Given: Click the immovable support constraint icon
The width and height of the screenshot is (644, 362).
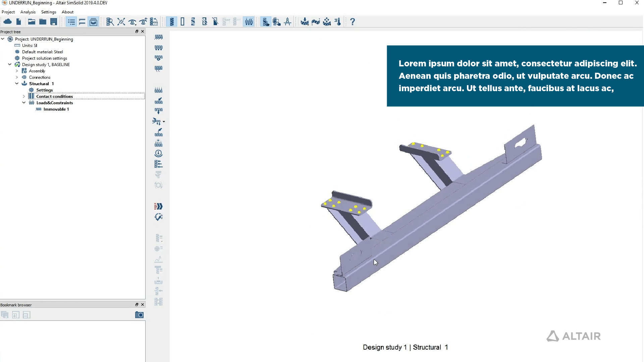Looking at the screenshot, I should [159, 37].
